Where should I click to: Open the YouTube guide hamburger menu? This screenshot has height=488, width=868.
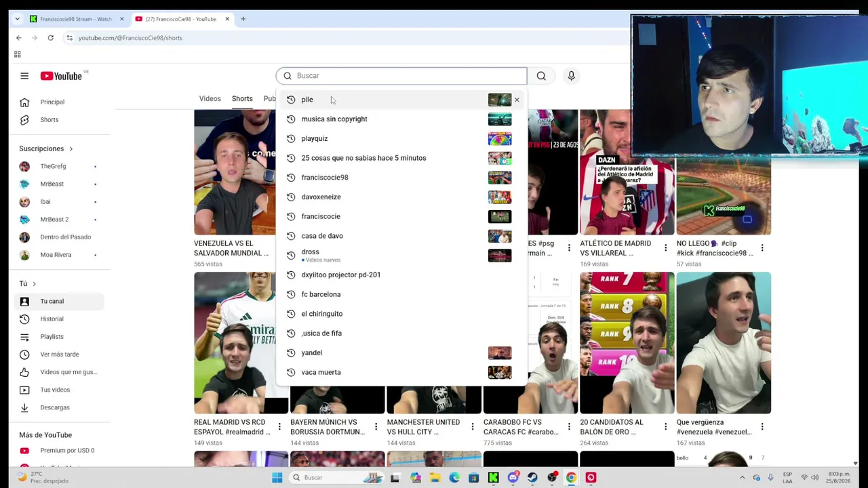coord(24,76)
